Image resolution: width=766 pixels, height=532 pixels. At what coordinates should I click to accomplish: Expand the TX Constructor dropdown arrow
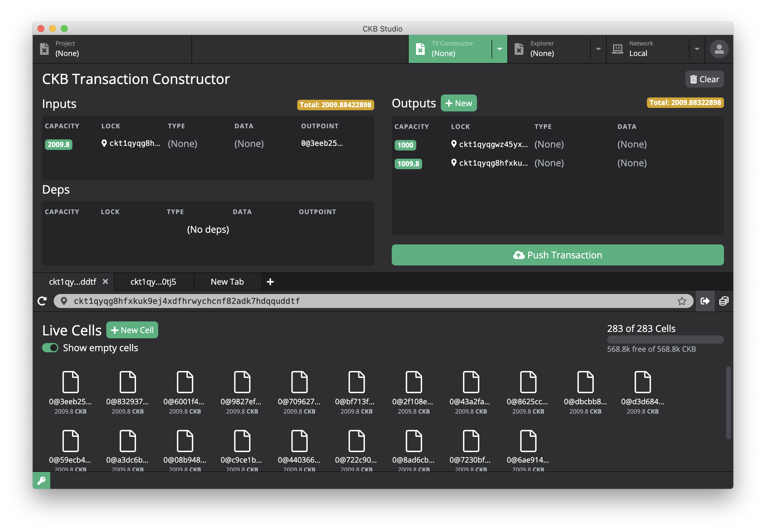[x=499, y=49]
